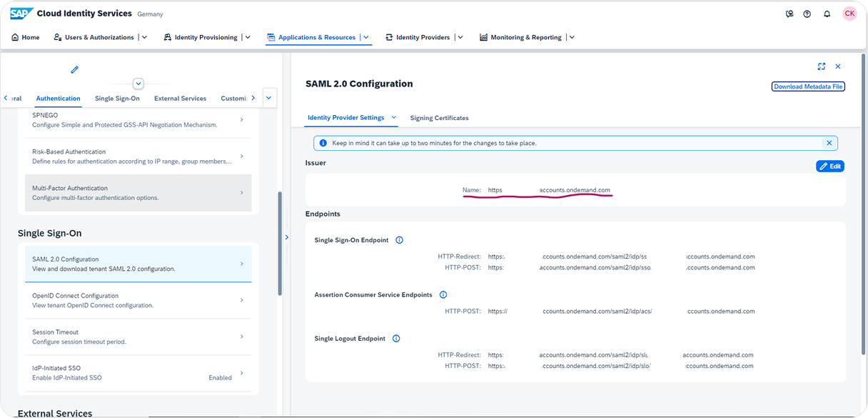Expand the tab overflow dropdown in left panel
The image size is (868, 418).
(269, 98)
